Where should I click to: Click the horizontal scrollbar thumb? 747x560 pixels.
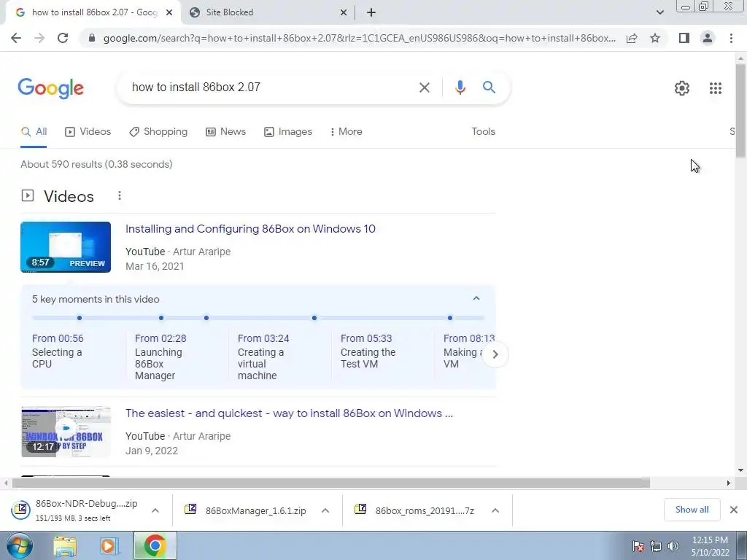pyautogui.click(x=330, y=483)
